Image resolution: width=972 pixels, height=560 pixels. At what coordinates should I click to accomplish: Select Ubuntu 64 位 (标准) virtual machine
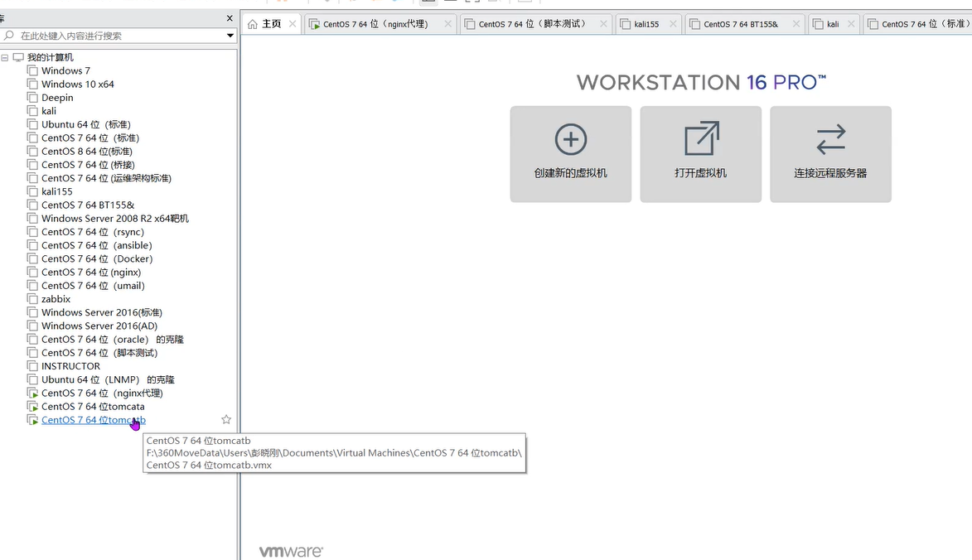(86, 124)
